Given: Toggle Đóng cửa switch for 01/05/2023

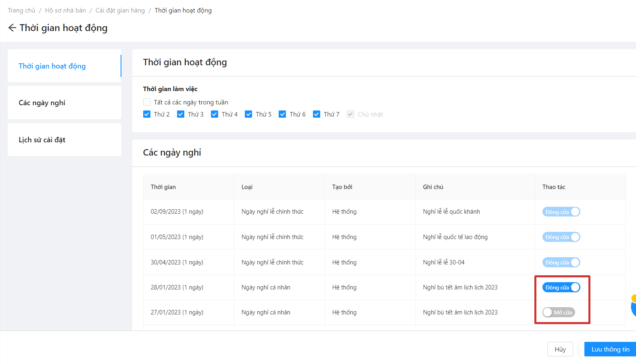Looking at the screenshot, I should coord(561,237).
